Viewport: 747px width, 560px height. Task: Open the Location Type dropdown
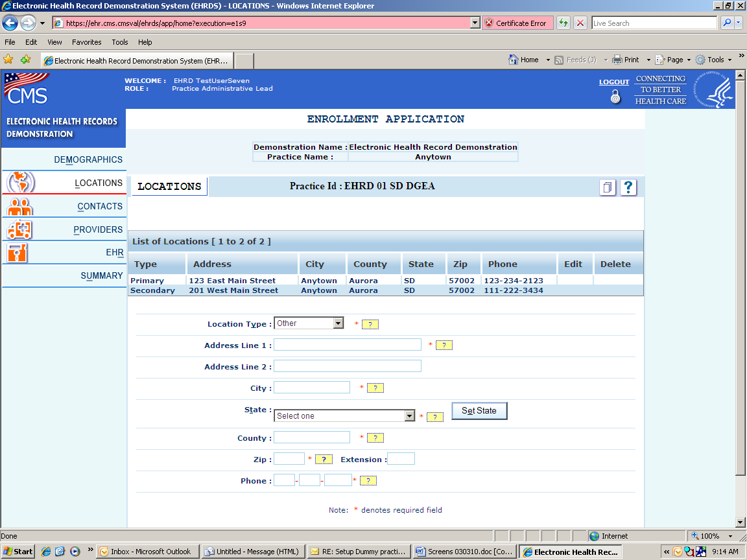[338, 323]
